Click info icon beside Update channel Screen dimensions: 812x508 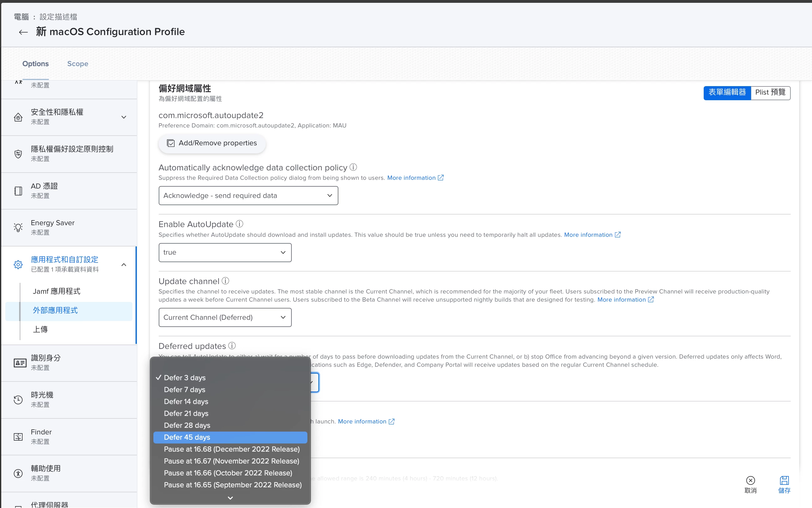coord(225,281)
